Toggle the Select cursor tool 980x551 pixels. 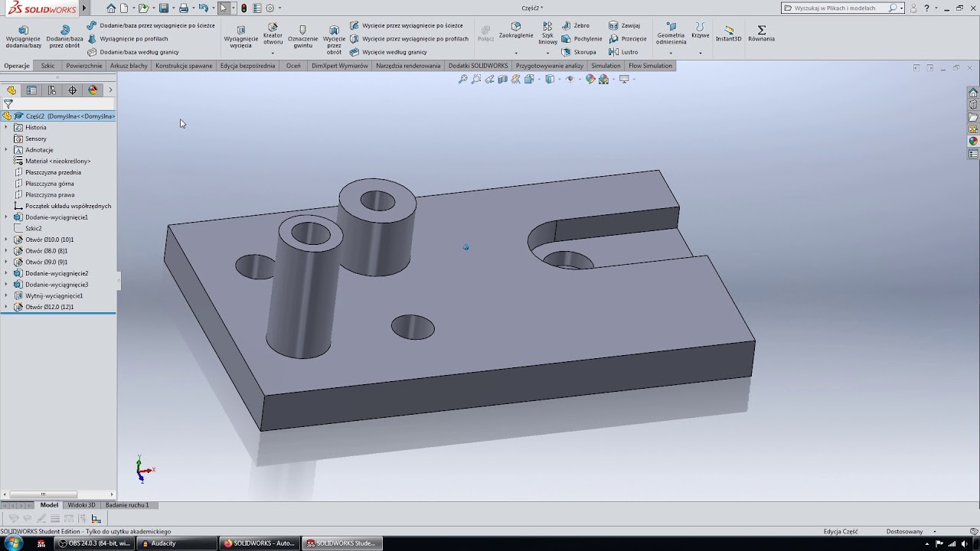[x=223, y=8]
